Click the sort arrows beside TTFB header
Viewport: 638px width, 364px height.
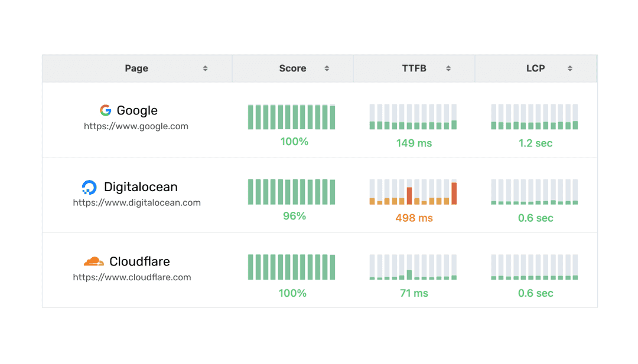[448, 68]
